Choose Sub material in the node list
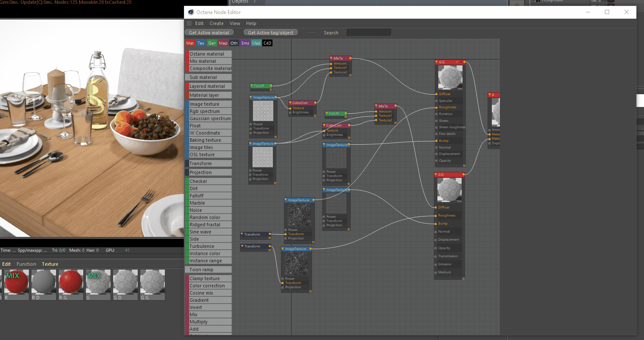This screenshot has width=644, height=340. [x=208, y=77]
